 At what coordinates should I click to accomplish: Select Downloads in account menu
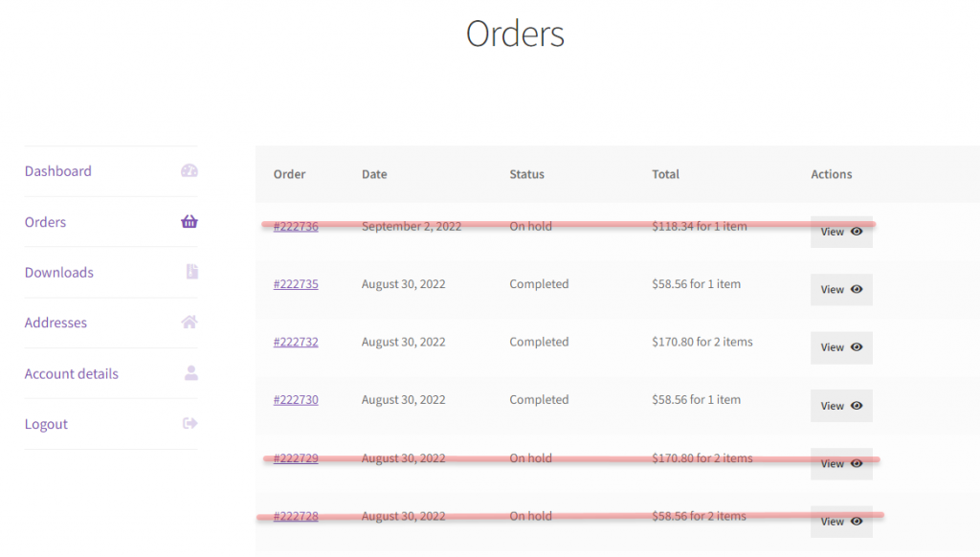point(58,272)
